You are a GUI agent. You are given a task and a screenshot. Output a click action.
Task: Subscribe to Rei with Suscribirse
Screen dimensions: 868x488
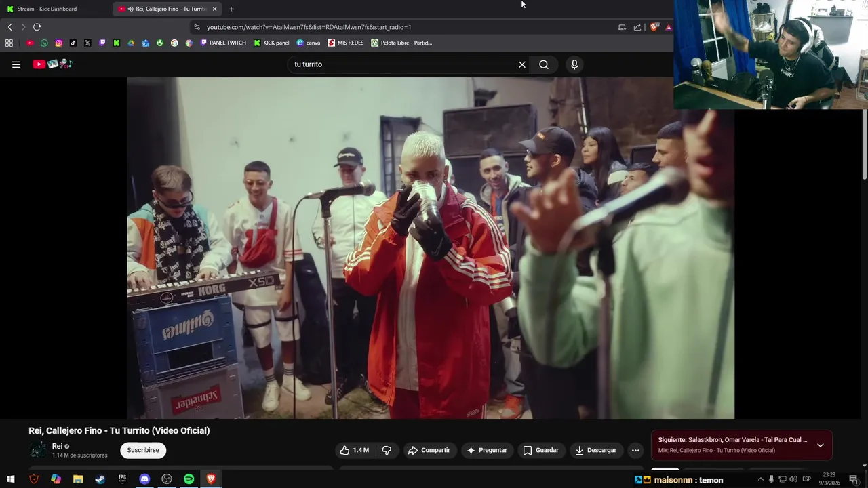(143, 450)
